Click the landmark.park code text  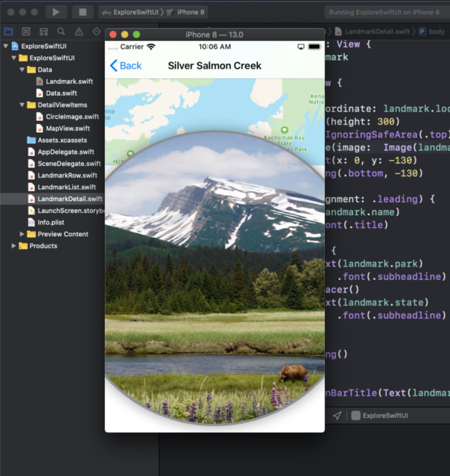[x=380, y=264]
